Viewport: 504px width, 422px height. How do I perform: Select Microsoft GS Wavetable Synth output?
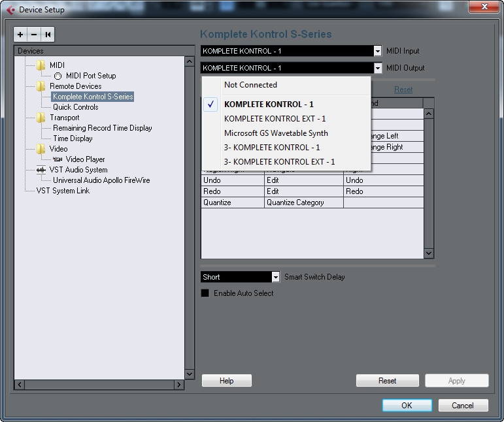click(x=276, y=133)
